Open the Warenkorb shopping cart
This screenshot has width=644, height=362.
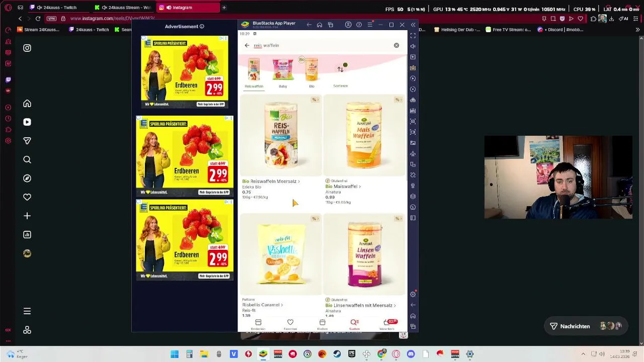[x=387, y=325]
